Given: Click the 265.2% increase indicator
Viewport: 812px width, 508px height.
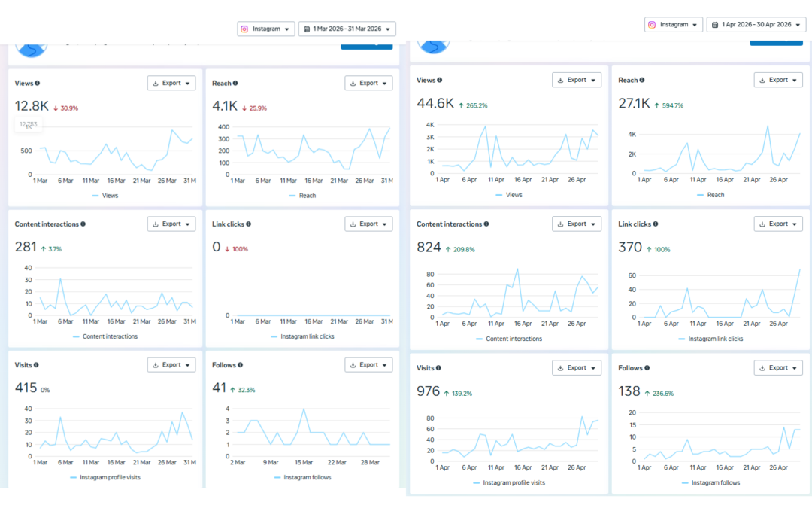Looking at the screenshot, I should [x=474, y=105].
